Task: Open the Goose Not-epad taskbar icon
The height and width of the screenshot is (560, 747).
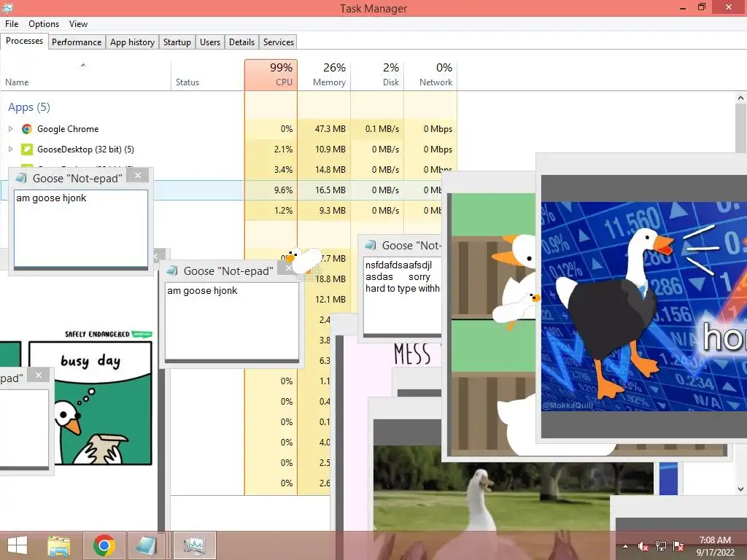Action: tap(146, 545)
